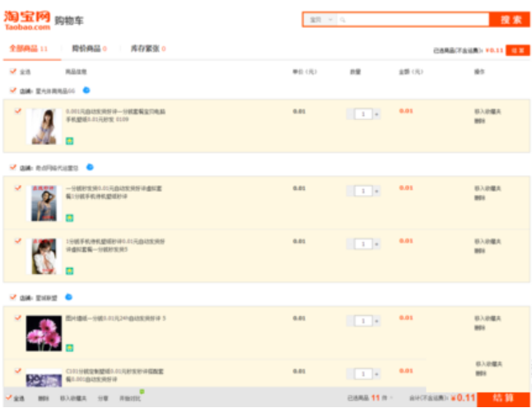Toggle the 全选 checkbox in table header
This screenshot has height=408, width=532.
coord(13,72)
